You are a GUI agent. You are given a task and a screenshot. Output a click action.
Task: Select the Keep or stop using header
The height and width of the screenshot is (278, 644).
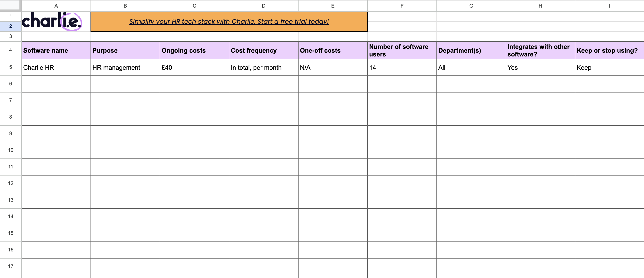coord(609,51)
